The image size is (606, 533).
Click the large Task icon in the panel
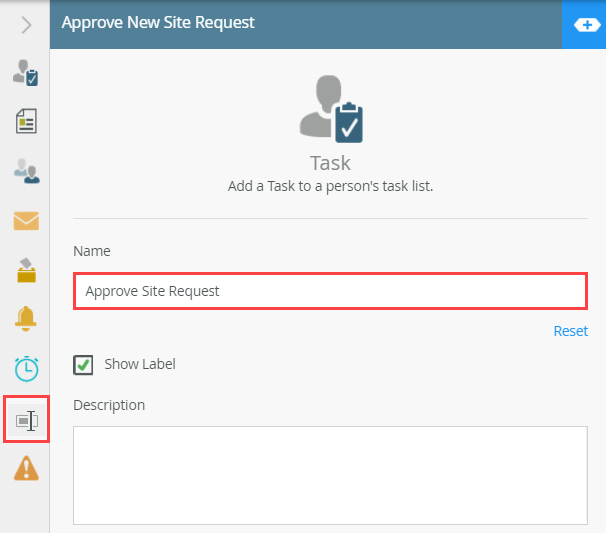[x=331, y=109]
